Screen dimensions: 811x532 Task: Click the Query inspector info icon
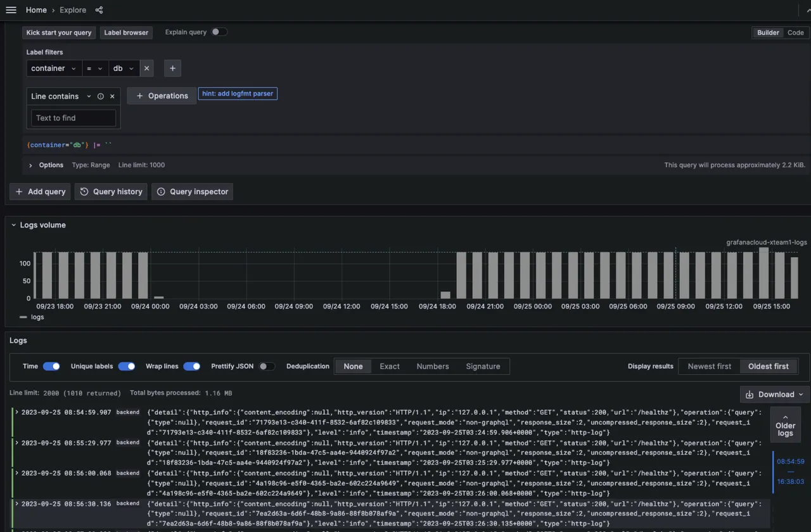pos(161,192)
